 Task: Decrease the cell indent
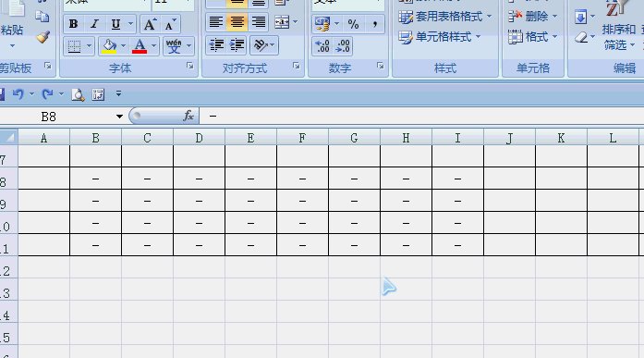[x=216, y=45]
